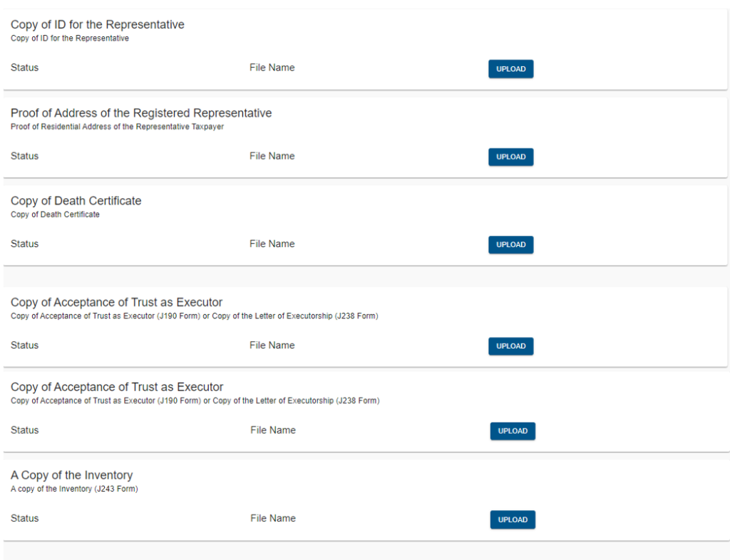730x560 pixels.
Task: Click Status label under Proof of Address section
Action: coord(25,156)
